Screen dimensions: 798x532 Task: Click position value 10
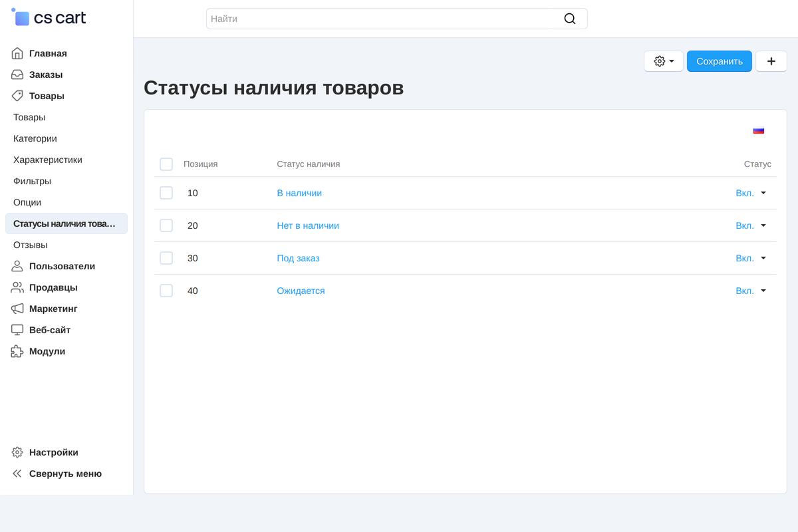[x=193, y=193]
